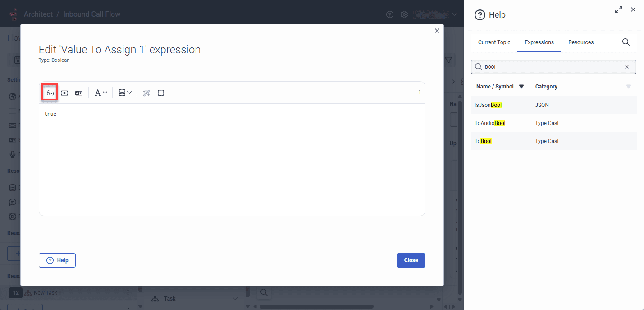Open the Category filter in Help panel

[629, 87]
